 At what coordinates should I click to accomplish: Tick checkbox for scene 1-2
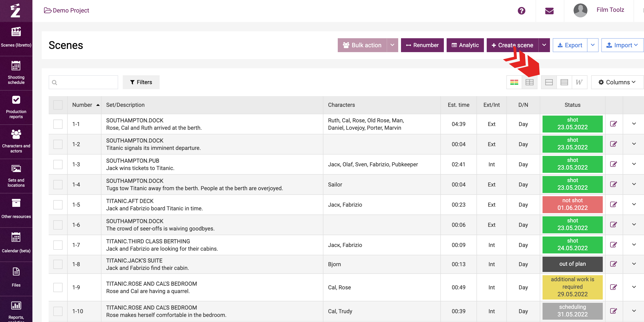[58, 144]
